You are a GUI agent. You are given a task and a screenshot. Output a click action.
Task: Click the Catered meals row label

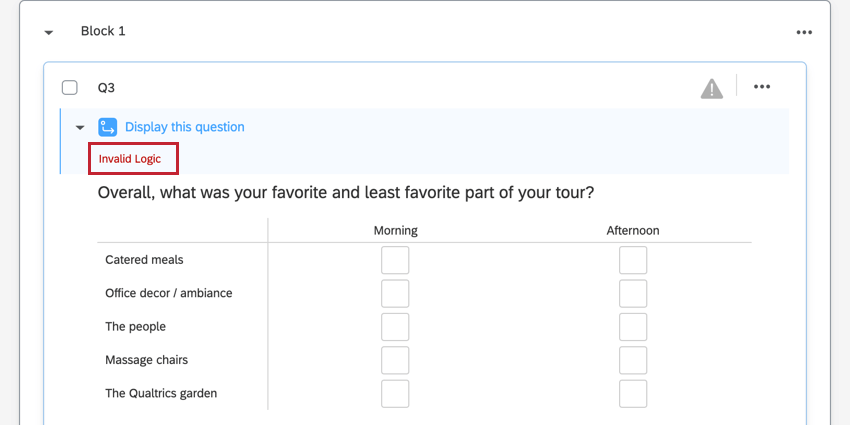144,260
